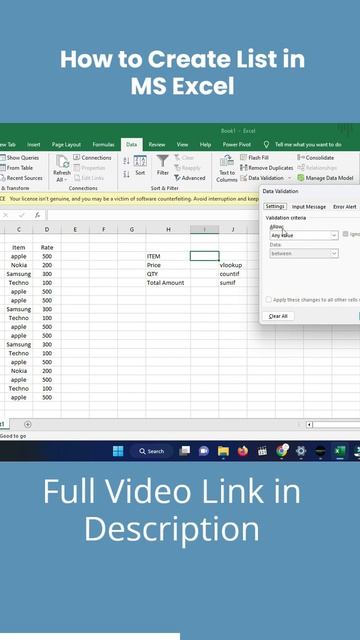Click Show Queries in the ribbon

pos(20,158)
